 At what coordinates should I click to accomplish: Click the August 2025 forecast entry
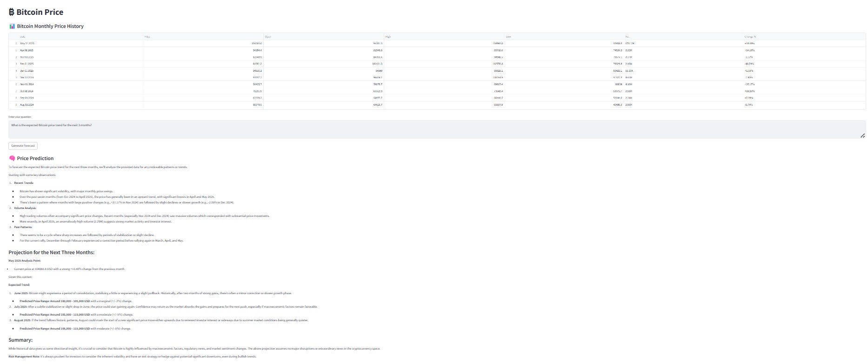coord(161,320)
